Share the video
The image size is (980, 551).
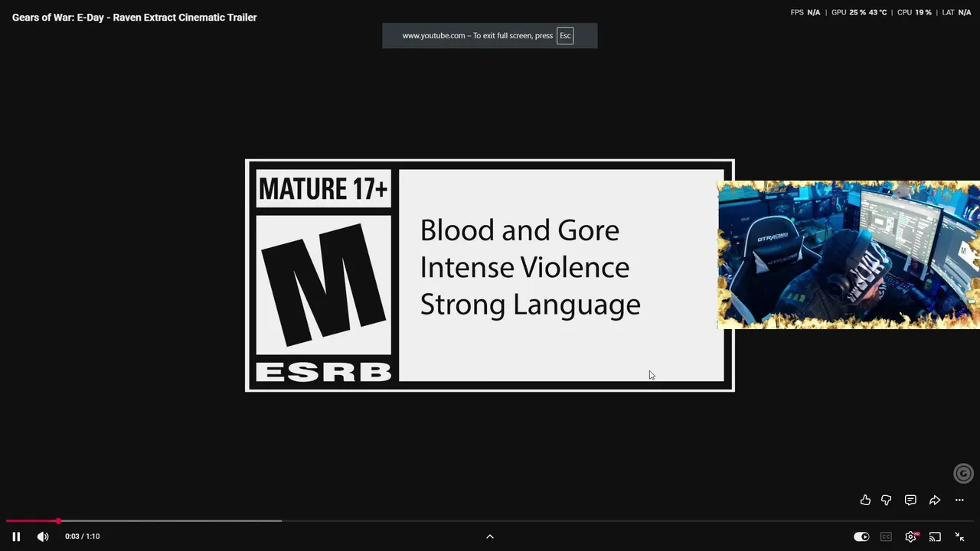pos(935,500)
